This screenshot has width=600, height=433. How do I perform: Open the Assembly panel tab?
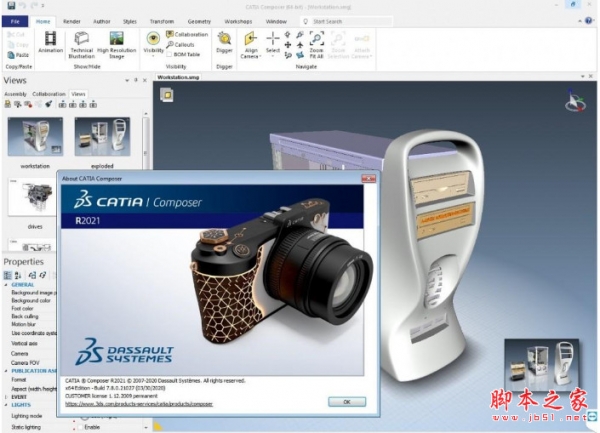[14, 93]
